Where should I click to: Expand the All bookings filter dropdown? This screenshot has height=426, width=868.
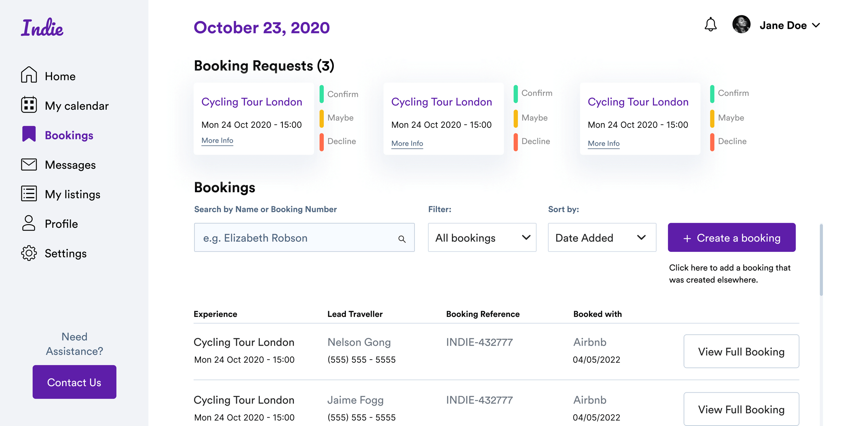point(482,238)
